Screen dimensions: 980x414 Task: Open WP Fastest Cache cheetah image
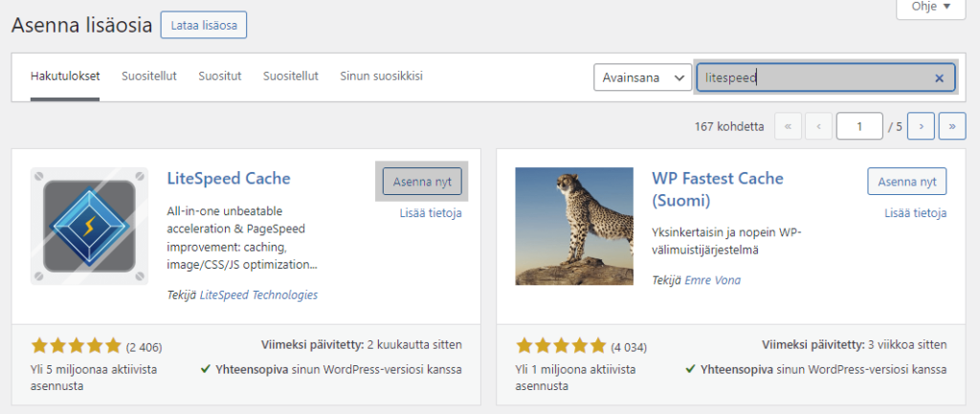574,226
